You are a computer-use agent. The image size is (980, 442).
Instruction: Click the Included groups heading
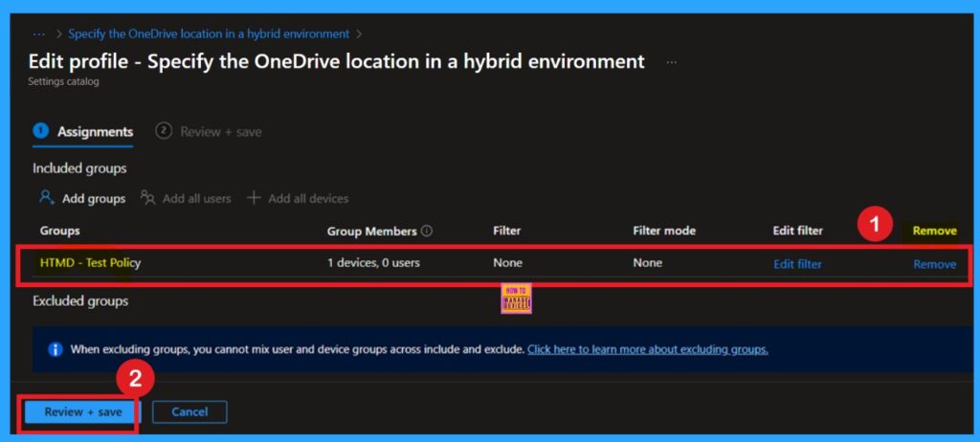tap(79, 168)
